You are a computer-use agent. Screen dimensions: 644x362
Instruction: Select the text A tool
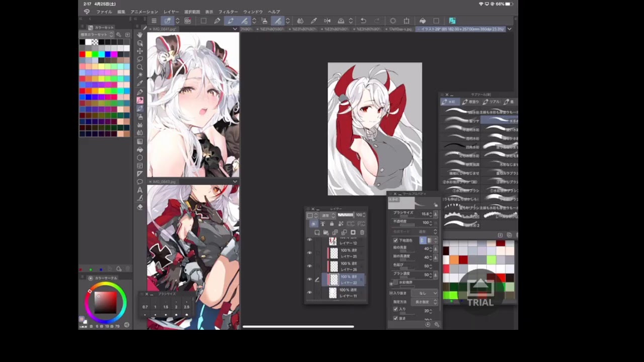[x=140, y=190]
